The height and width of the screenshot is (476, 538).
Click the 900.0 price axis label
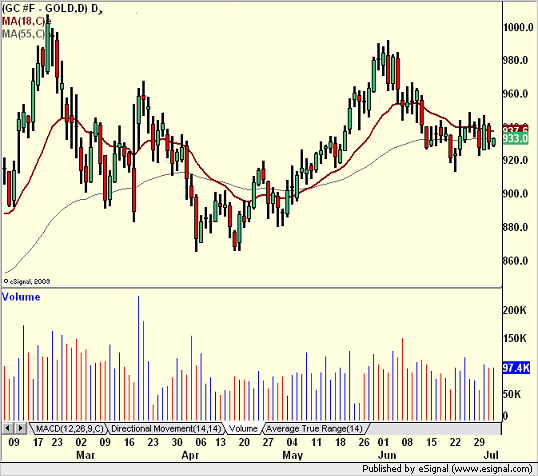[515, 194]
